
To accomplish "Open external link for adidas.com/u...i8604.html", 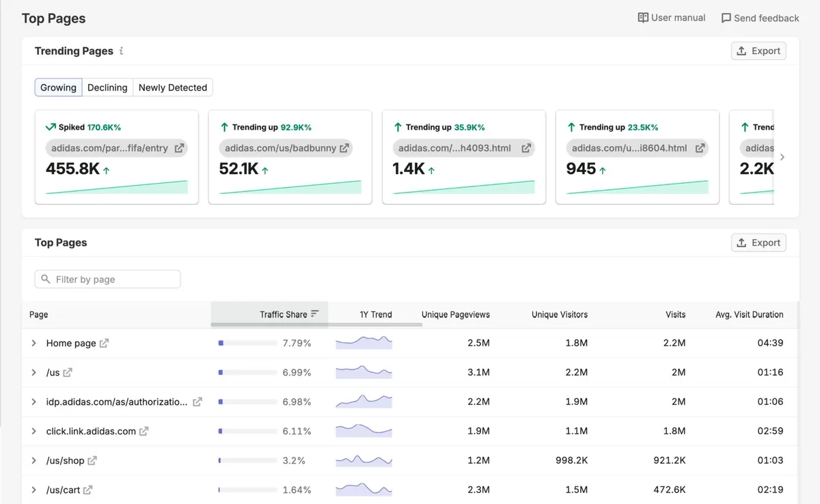I will pyautogui.click(x=700, y=148).
